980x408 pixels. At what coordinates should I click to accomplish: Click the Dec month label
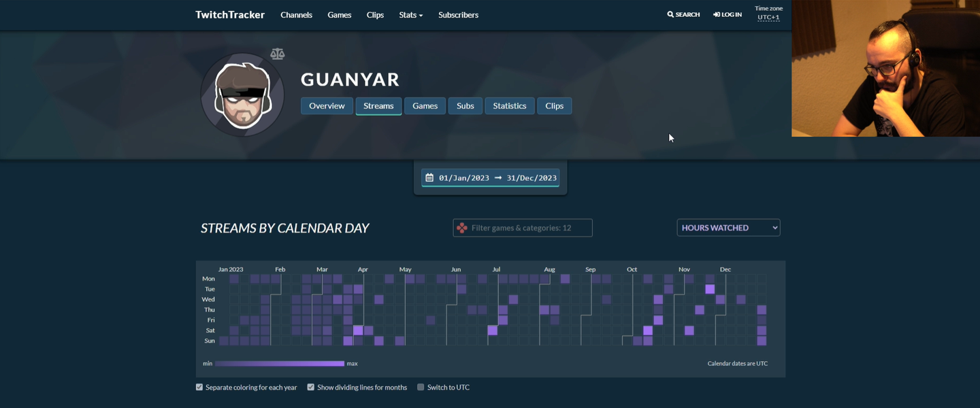725,269
